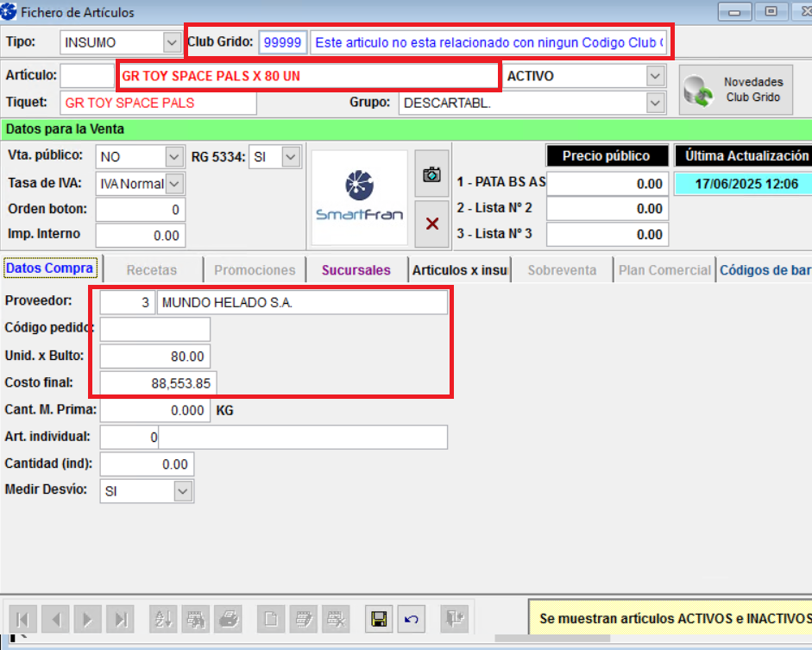Screen dimensions: 812x650
Task: Remove image with the red X button
Action: click(431, 224)
